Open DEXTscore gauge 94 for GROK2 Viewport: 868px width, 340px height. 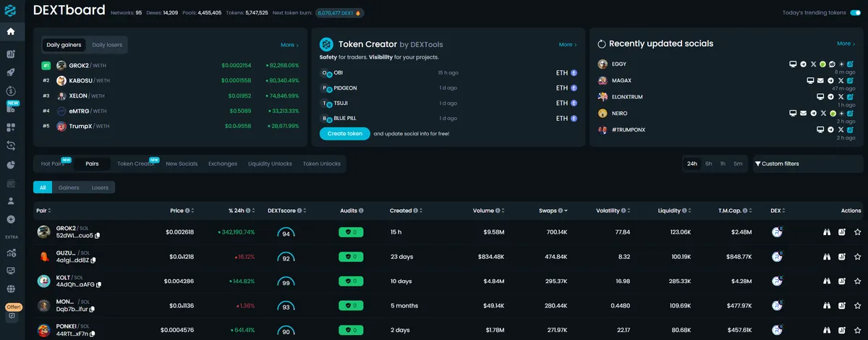286,233
